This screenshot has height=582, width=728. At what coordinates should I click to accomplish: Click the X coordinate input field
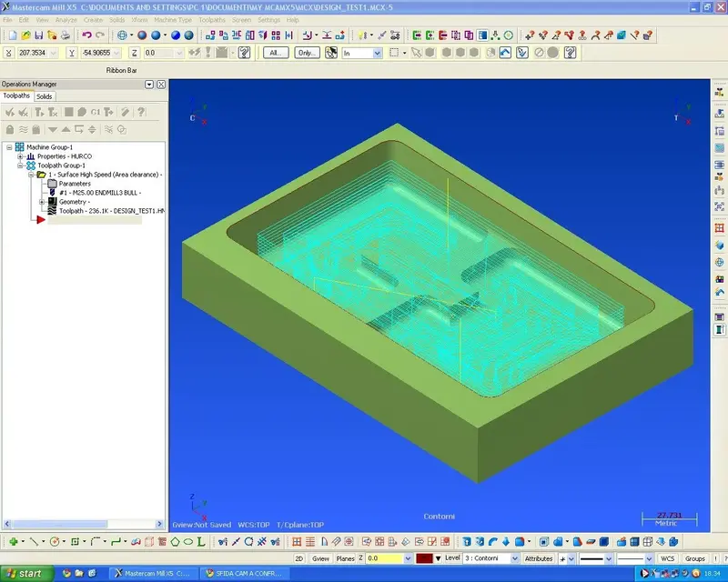(x=37, y=53)
